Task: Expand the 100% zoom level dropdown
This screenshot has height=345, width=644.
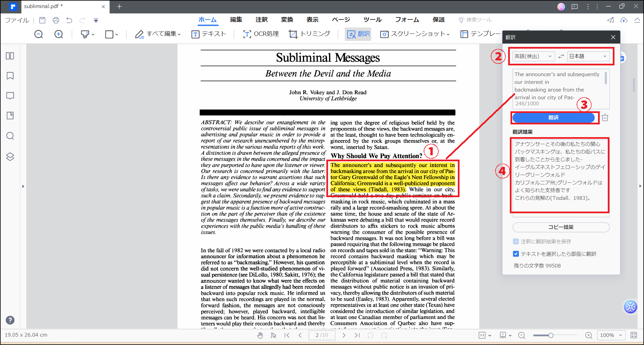Action: point(611,335)
